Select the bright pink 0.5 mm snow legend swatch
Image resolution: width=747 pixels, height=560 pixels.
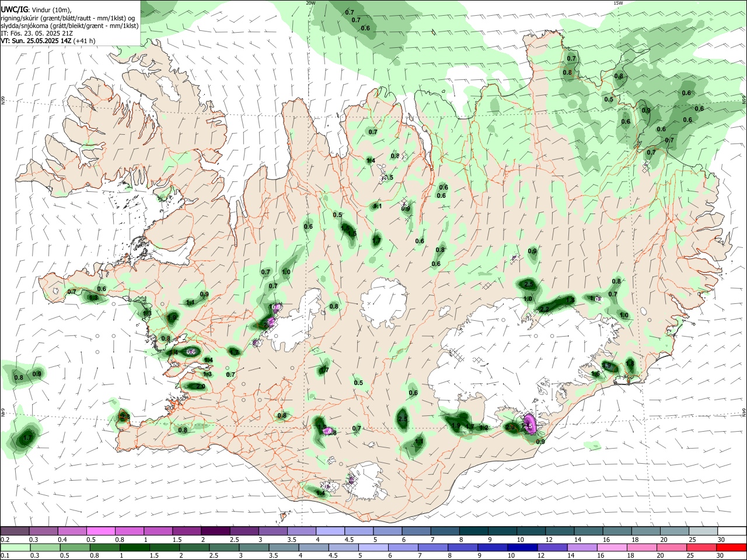coord(100,531)
